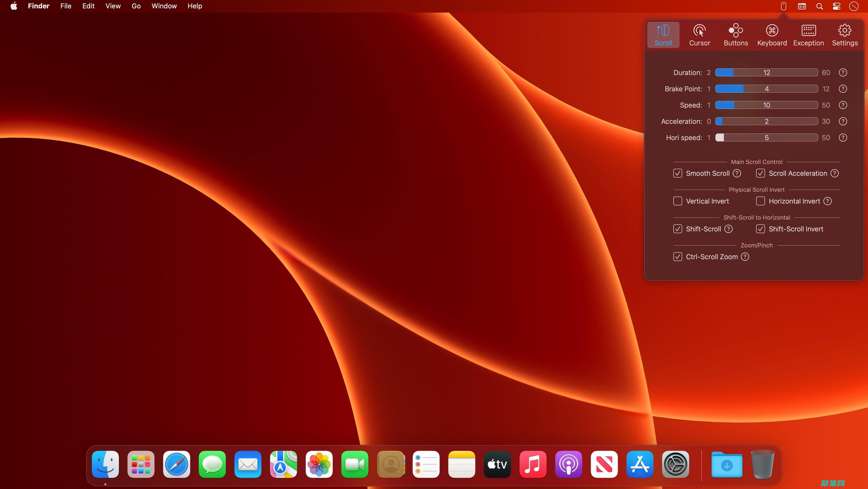Screen dimensions: 868x489
Task: Click the mouse icon in menu bar
Action: 783,6
